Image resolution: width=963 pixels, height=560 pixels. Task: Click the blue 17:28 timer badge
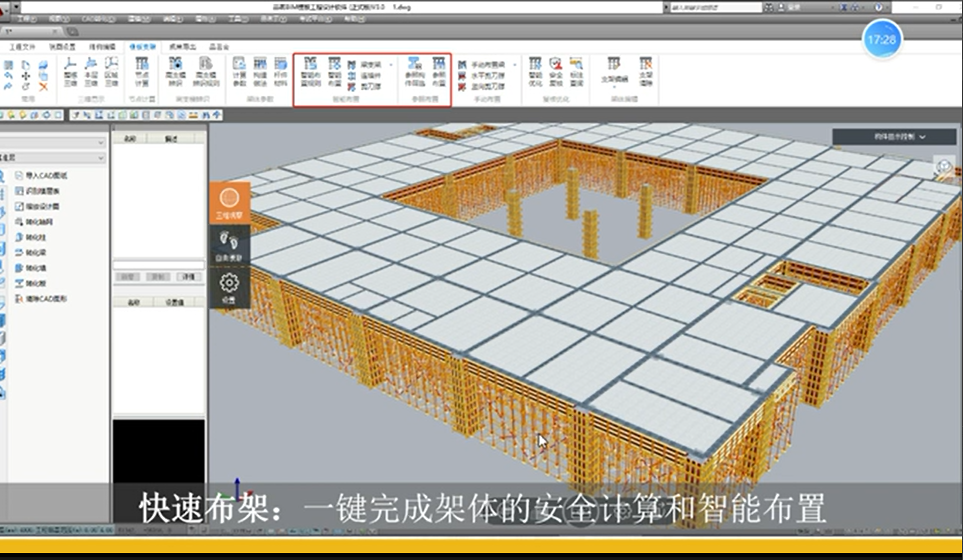882,40
